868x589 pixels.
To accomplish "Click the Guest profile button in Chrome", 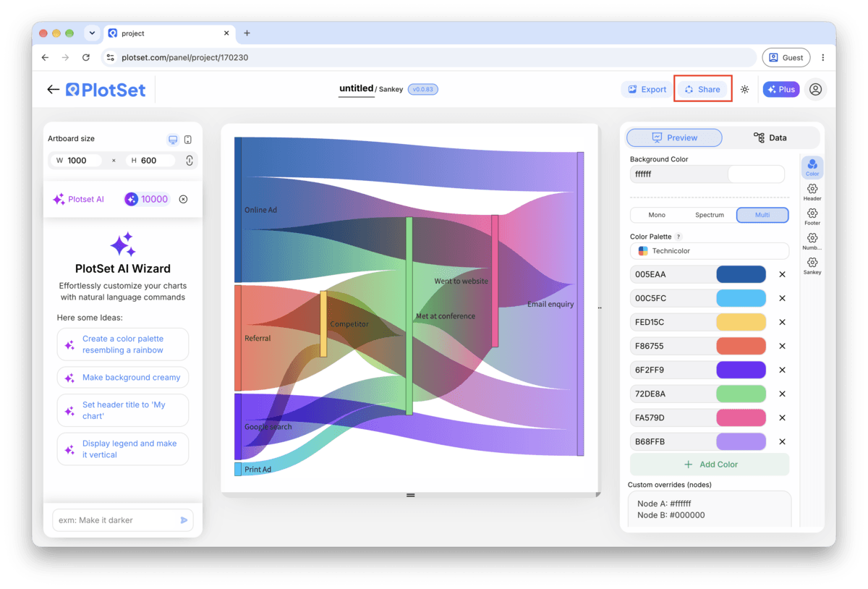I will [786, 57].
